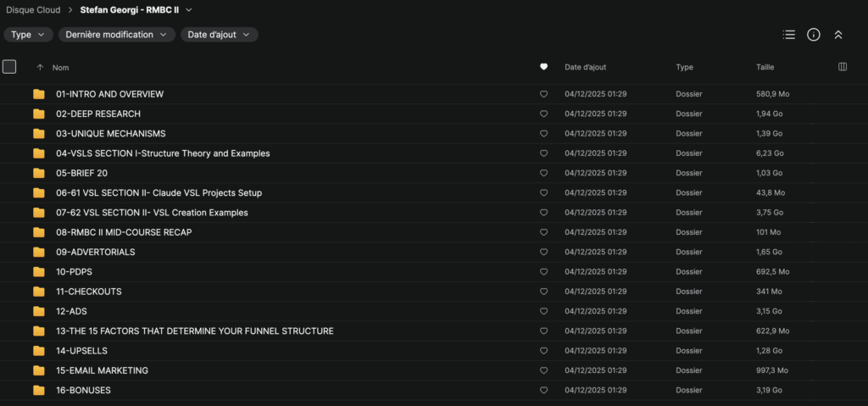Open column settings icon in table header
Viewport: 868px width, 406px height.
843,67
